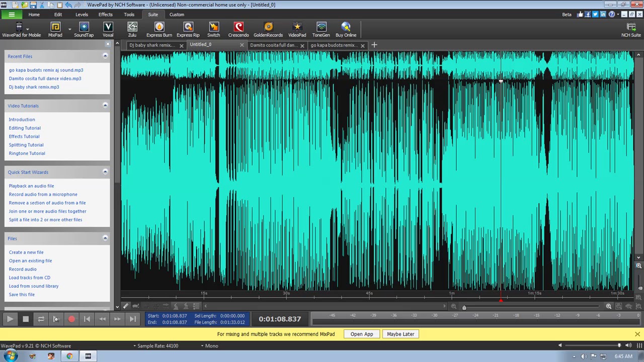This screenshot has height=362, width=644.
Task: Dismiss the yellow MixPad recommendation bar
Action: pos(637,334)
